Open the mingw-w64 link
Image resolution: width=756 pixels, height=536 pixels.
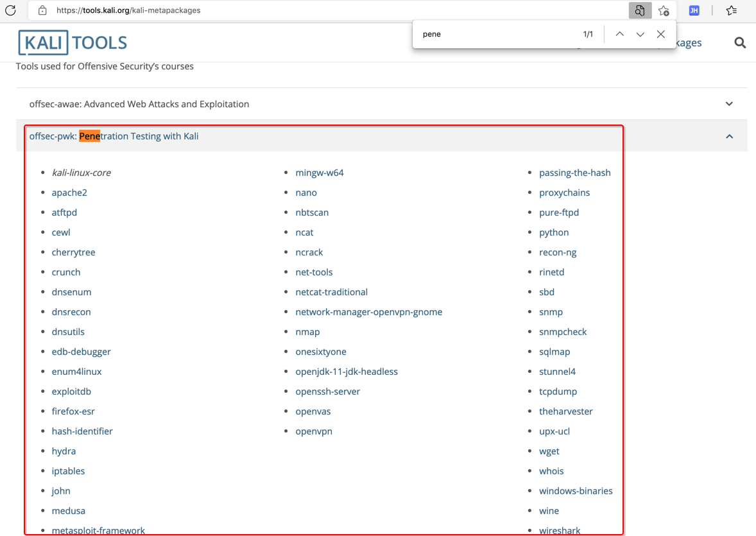click(x=320, y=173)
